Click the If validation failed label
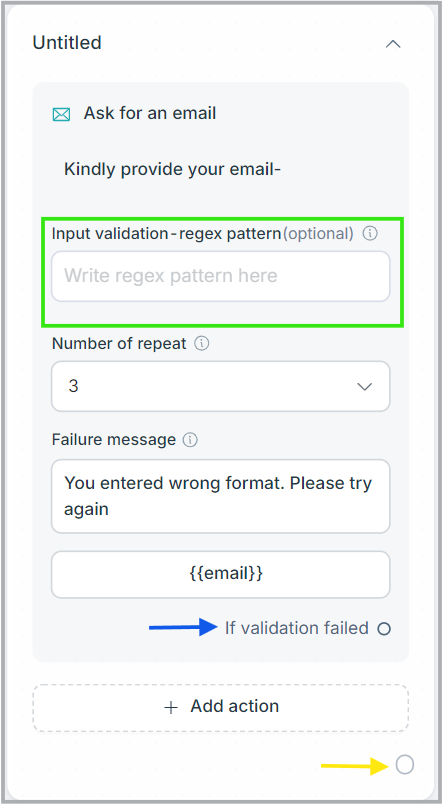Image resolution: width=442 pixels, height=804 pixels. [x=296, y=628]
